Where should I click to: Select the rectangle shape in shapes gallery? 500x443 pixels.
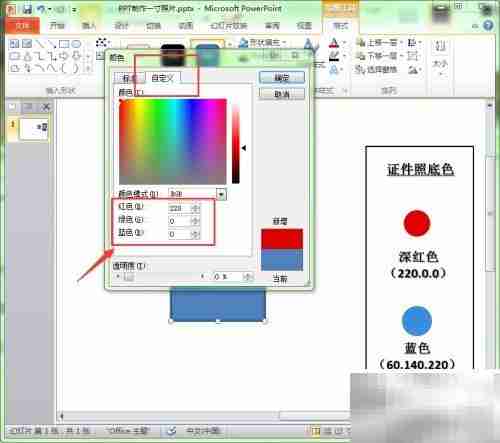pyautogui.click(x=64, y=43)
